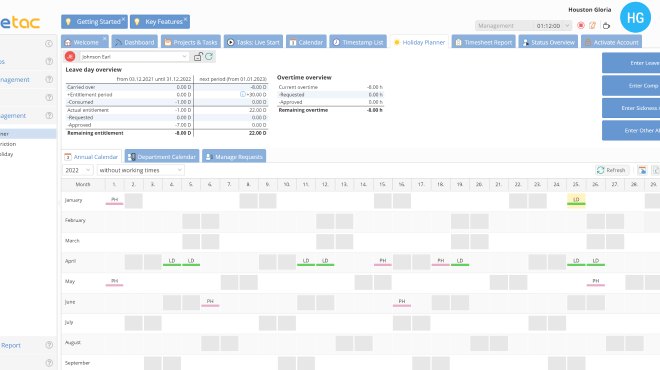The height and width of the screenshot is (370, 660).
Task: Open the Timestamp List tab
Action: pos(358,42)
